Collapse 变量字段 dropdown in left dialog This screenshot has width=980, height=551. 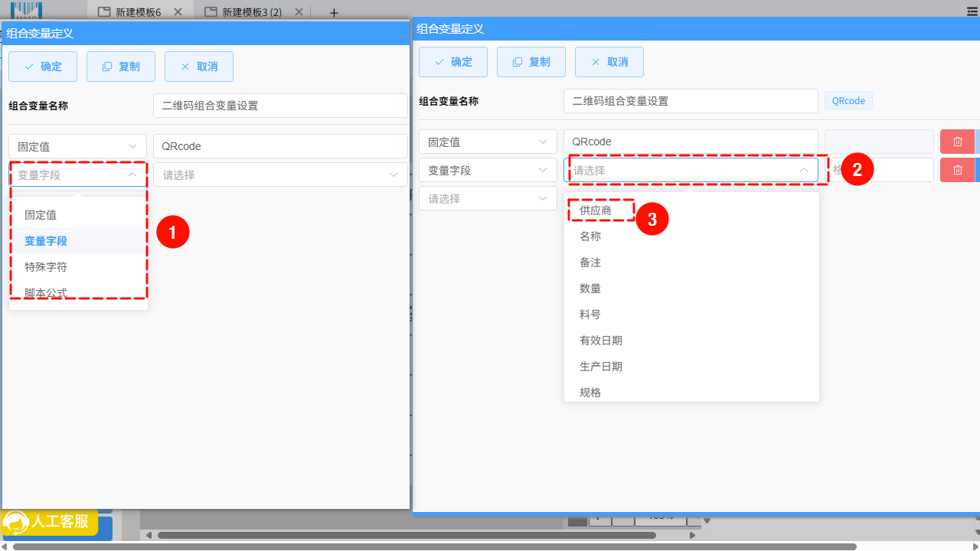77,174
